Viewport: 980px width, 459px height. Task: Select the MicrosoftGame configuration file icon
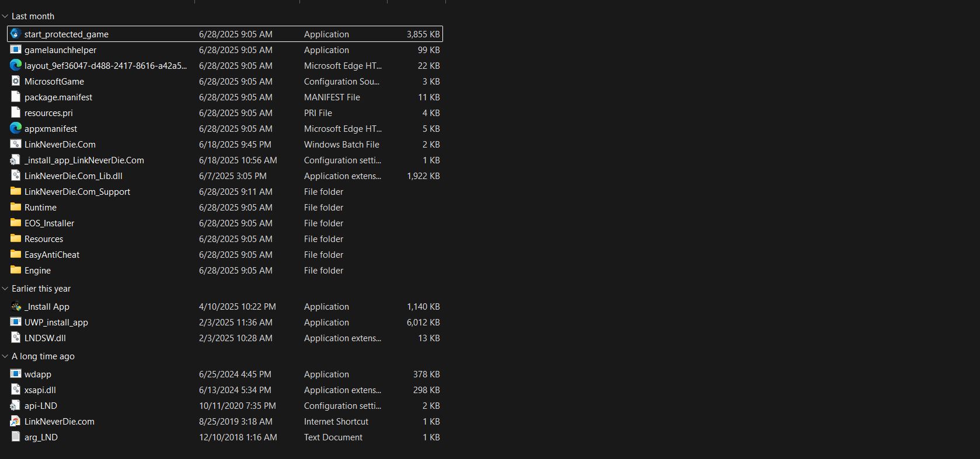coord(16,81)
